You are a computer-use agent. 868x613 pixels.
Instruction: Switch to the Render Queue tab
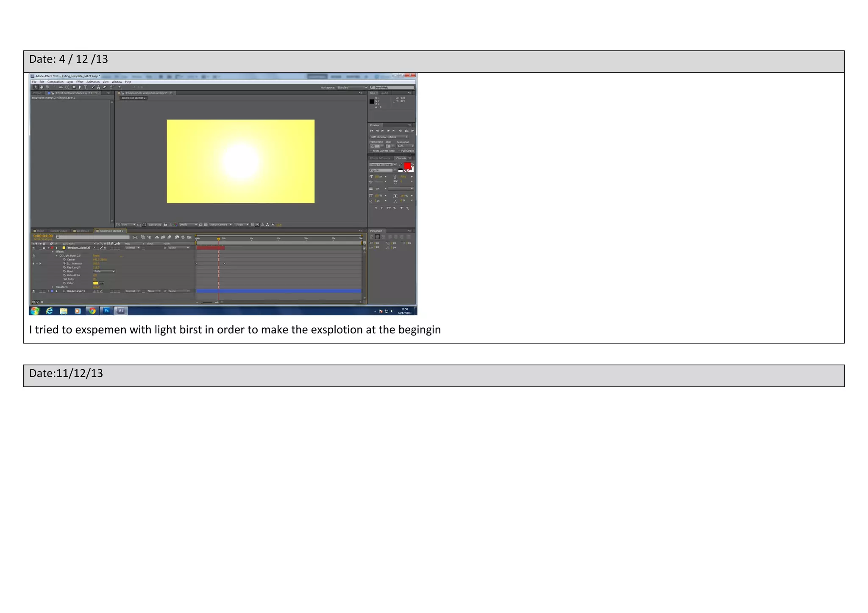58,231
